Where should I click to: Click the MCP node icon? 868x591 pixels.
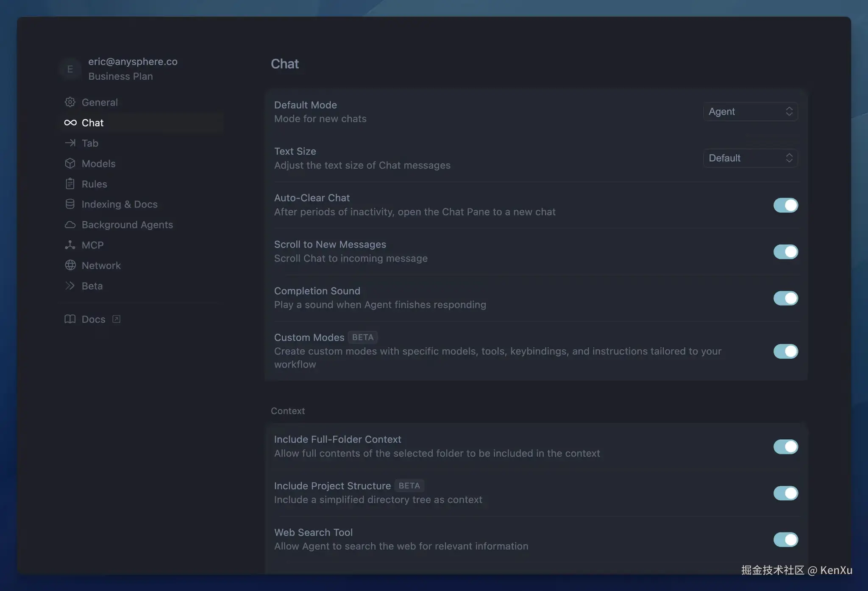[70, 245]
